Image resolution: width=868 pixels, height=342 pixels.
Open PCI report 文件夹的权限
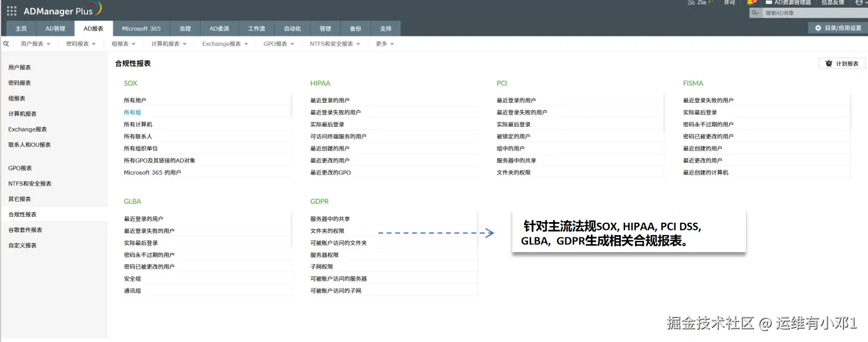pyautogui.click(x=514, y=173)
